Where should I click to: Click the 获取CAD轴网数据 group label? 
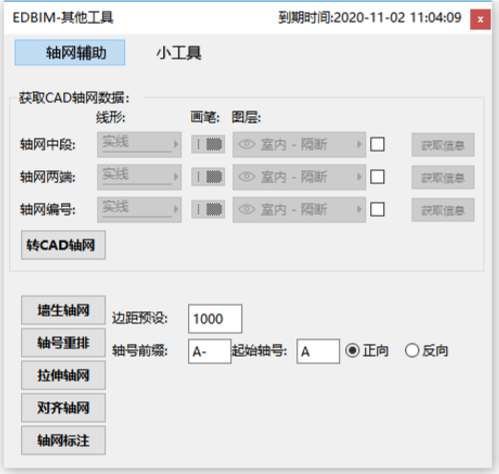74,98
